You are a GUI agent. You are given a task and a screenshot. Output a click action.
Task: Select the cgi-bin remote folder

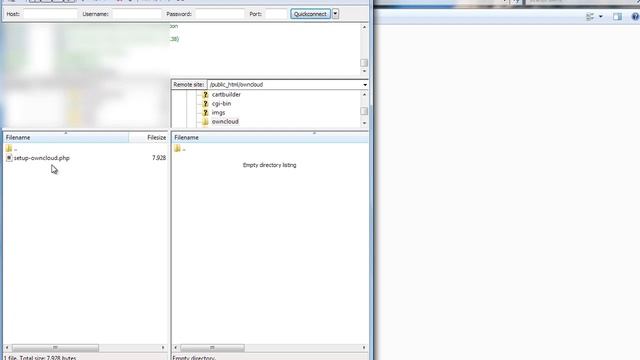(221, 104)
